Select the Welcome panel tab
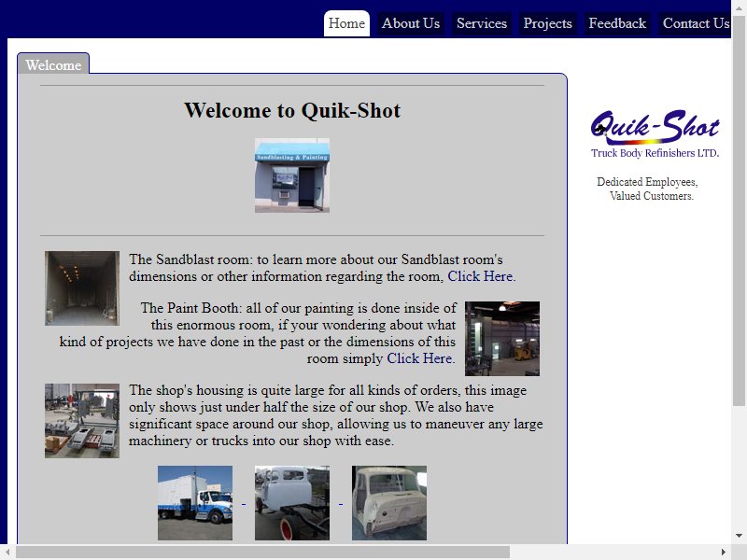 click(53, 64)
